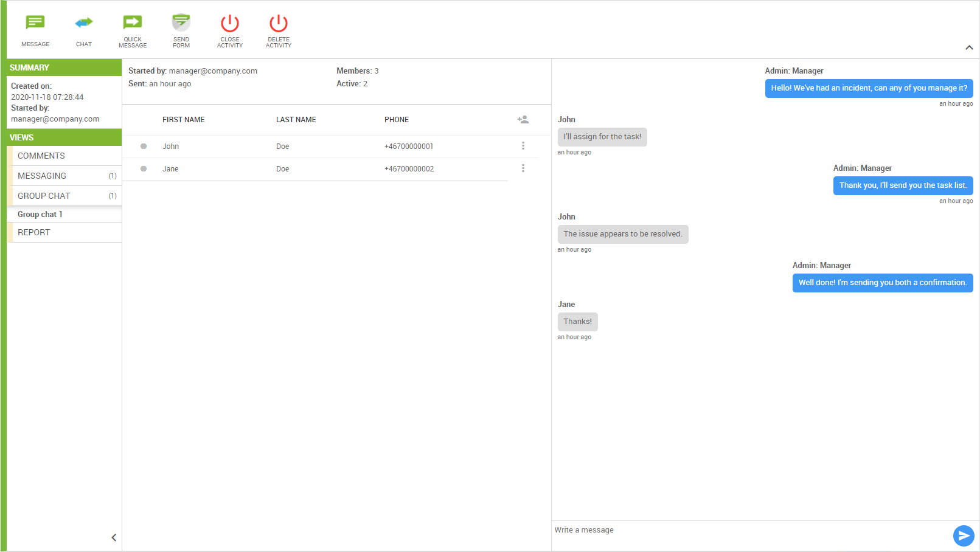Click the Delete Activity power icon
This screenshot has width=980, height=552.
(279, 23)
